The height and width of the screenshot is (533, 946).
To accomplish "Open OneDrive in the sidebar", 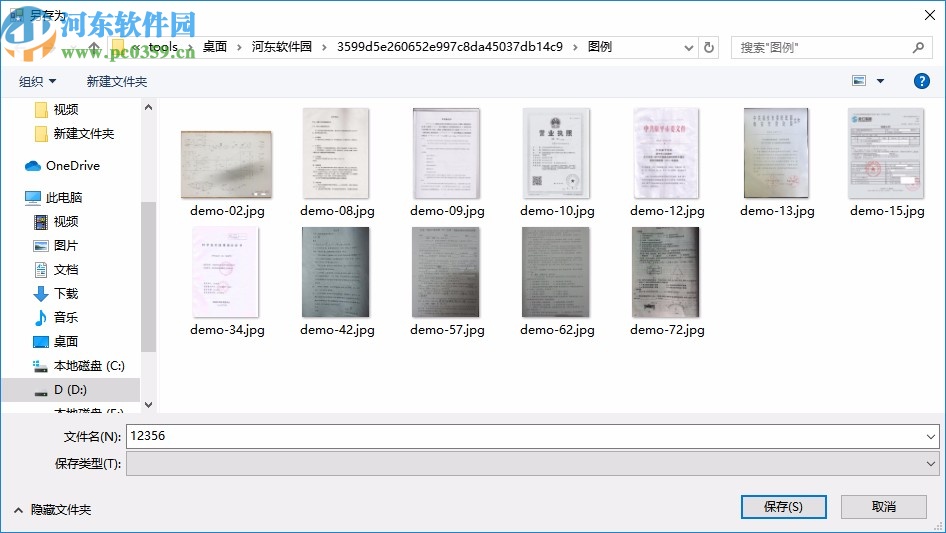I will [62, 165].
